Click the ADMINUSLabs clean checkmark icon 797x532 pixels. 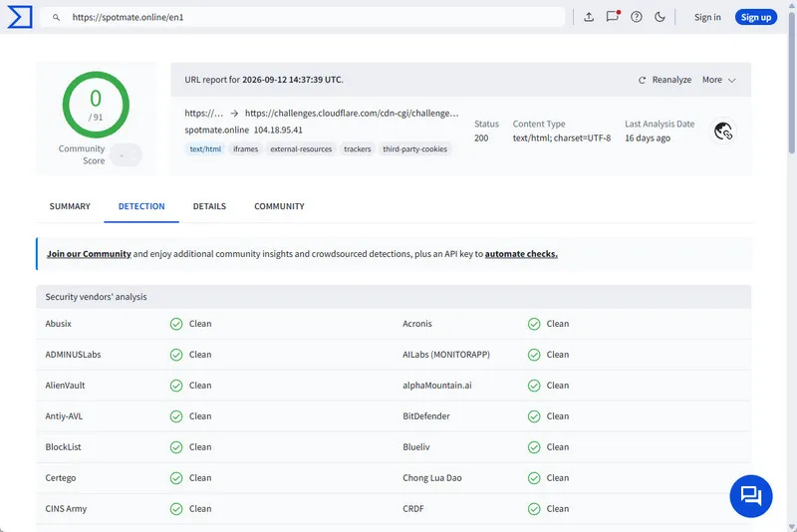pos(176,355)
